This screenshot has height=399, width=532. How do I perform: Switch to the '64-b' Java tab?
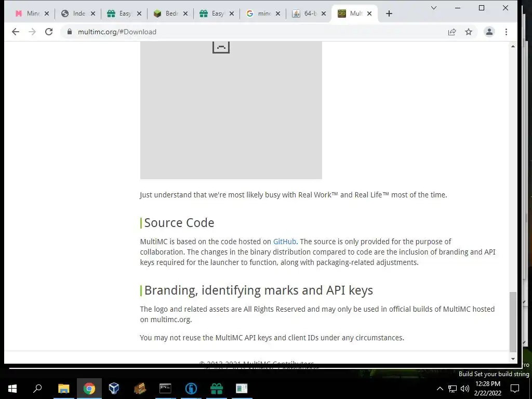[x=305, y=14]
